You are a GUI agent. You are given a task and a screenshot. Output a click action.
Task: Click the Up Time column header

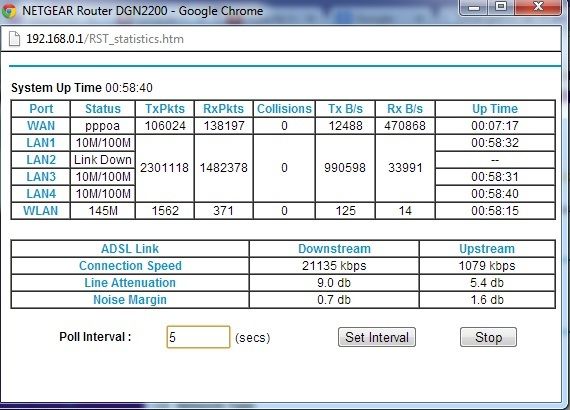point(495,109)
